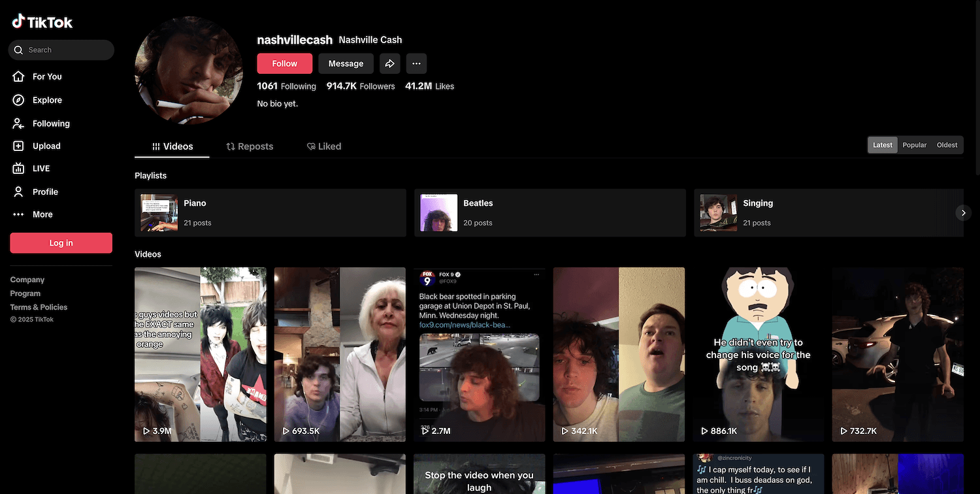Click the TikTok logo
This screenshot has width=980, height=494.
(42, 22)
